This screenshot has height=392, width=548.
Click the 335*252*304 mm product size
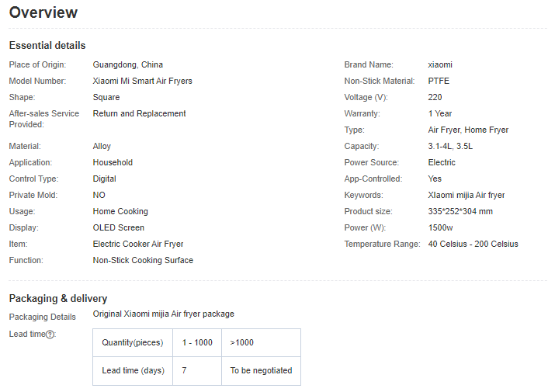pyautogui.click(x=460, y=211)
